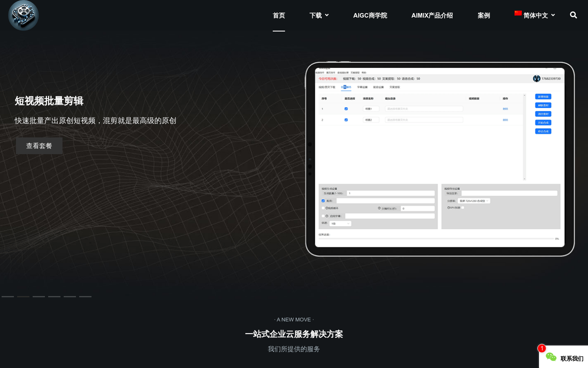Toggle the checkbox in scene row 1
Viewport: 588px width, 368px height.
click(x=346, y=109)
